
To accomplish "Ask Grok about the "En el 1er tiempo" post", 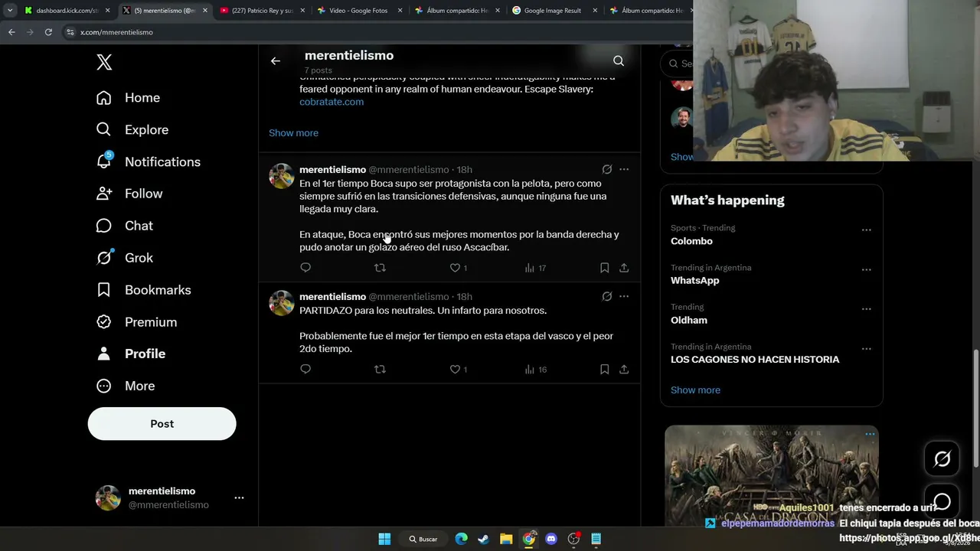I will (607, 169).
